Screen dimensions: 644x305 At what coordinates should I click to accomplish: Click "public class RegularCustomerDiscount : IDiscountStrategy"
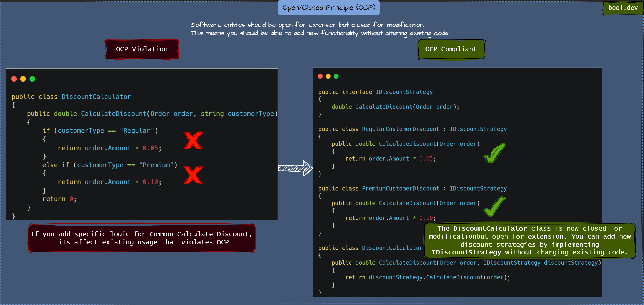tap(413, 129)
